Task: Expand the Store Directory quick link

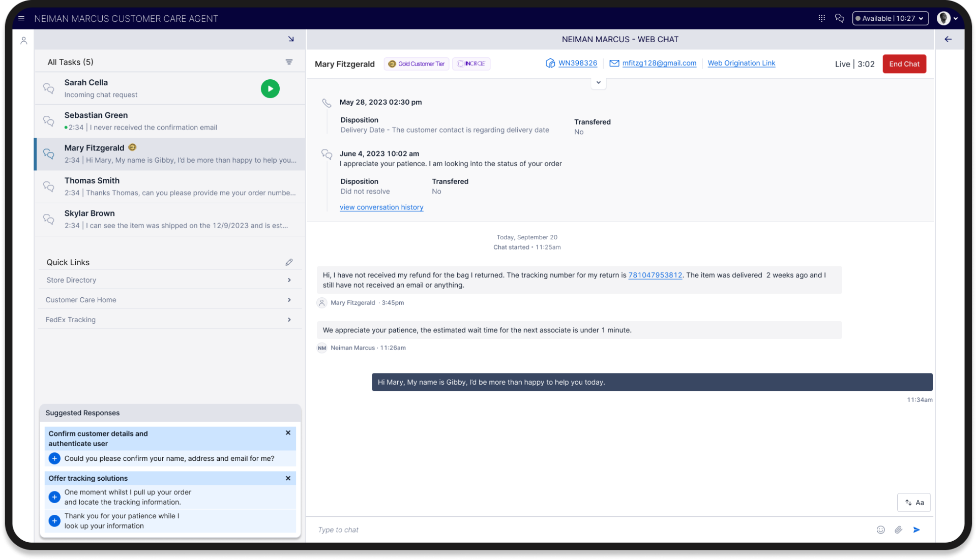Action: coord(289,280)
